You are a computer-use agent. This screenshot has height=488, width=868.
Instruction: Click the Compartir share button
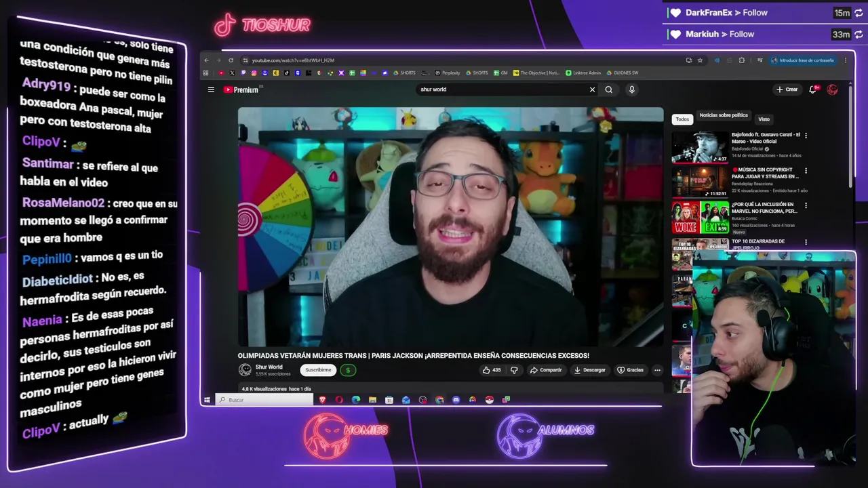coord(546,370)
